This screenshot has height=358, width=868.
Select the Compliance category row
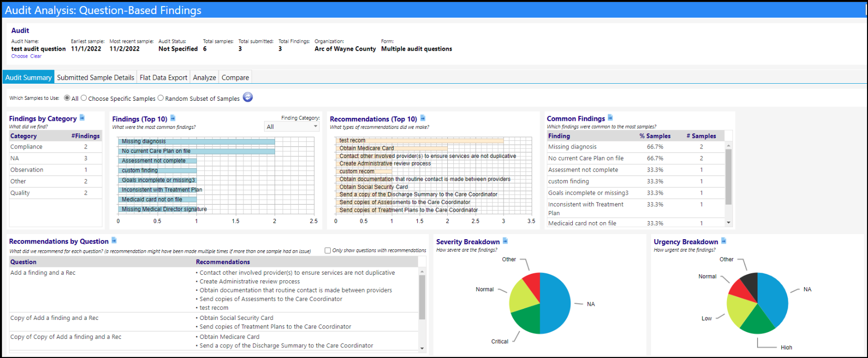(55, 147)
